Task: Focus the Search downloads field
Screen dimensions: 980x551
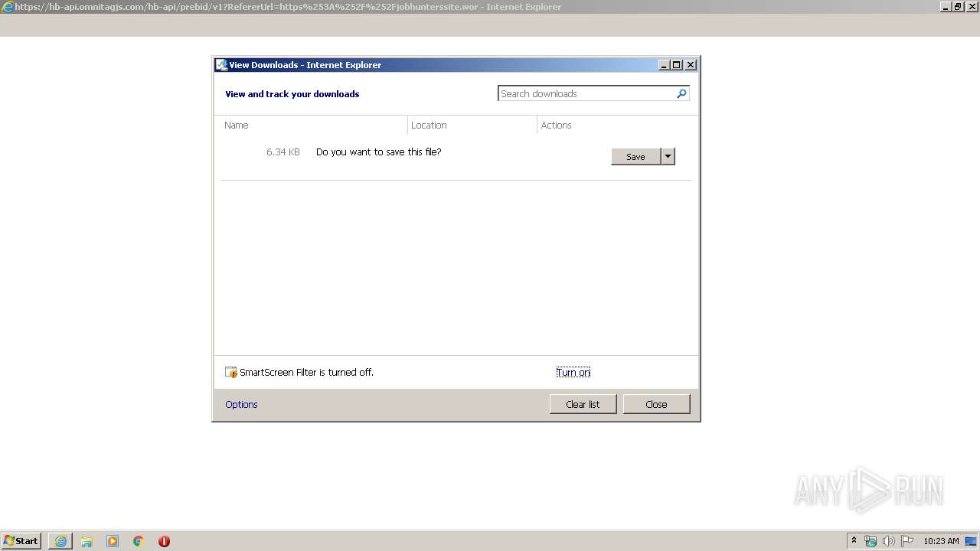Action: pyautogui.click(x=586, y=93)
